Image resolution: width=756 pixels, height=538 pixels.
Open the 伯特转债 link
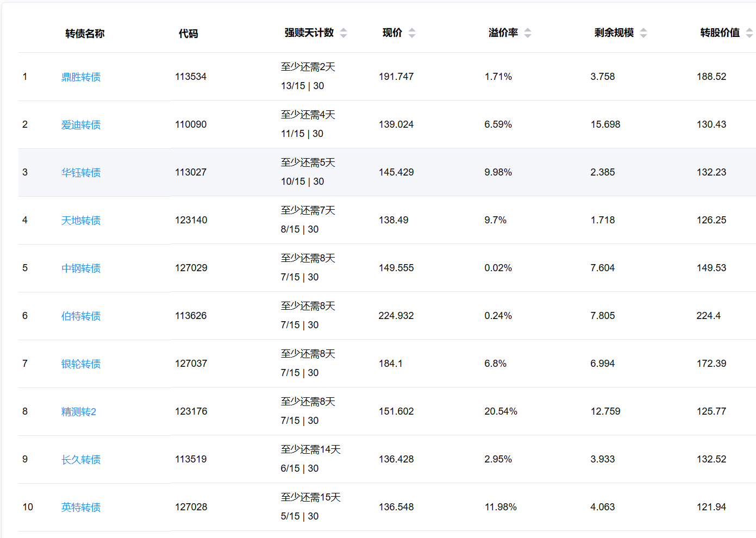pyautogui.click(x=81, y=316)
